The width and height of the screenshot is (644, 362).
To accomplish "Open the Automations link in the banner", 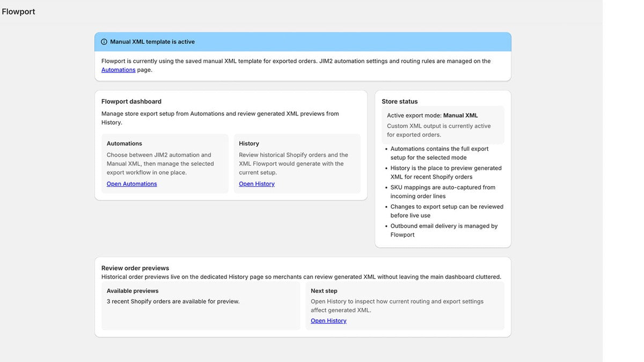I will click(x=118, y=70).
